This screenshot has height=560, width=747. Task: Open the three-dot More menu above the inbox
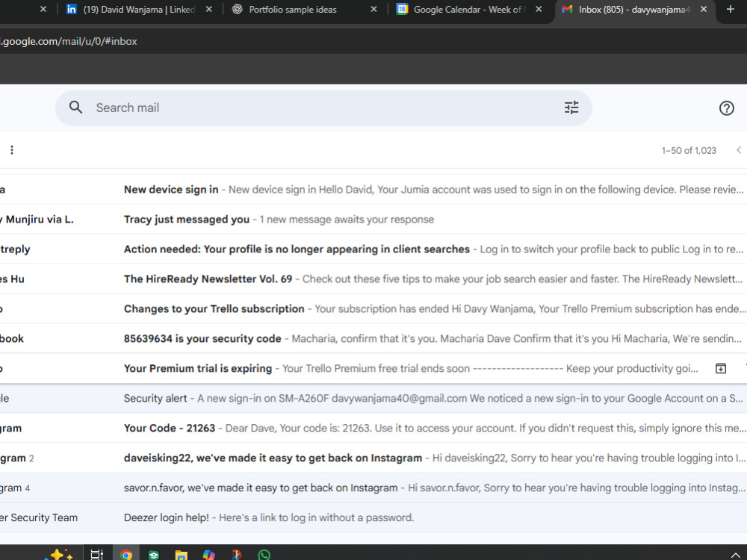tap(12, 150)
